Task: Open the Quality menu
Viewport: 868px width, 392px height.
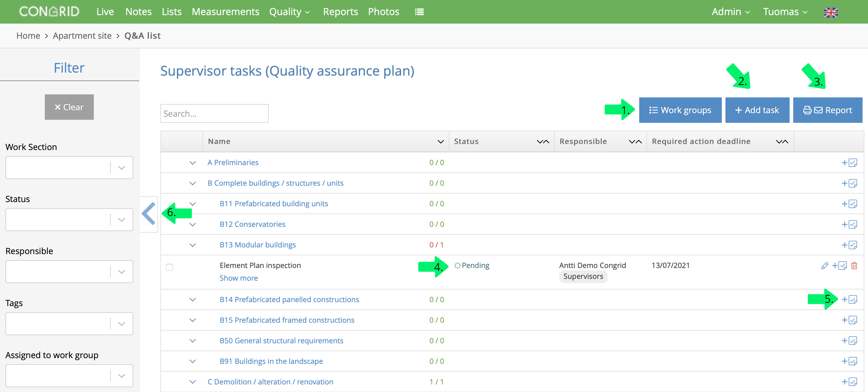Action: point(289,12)
